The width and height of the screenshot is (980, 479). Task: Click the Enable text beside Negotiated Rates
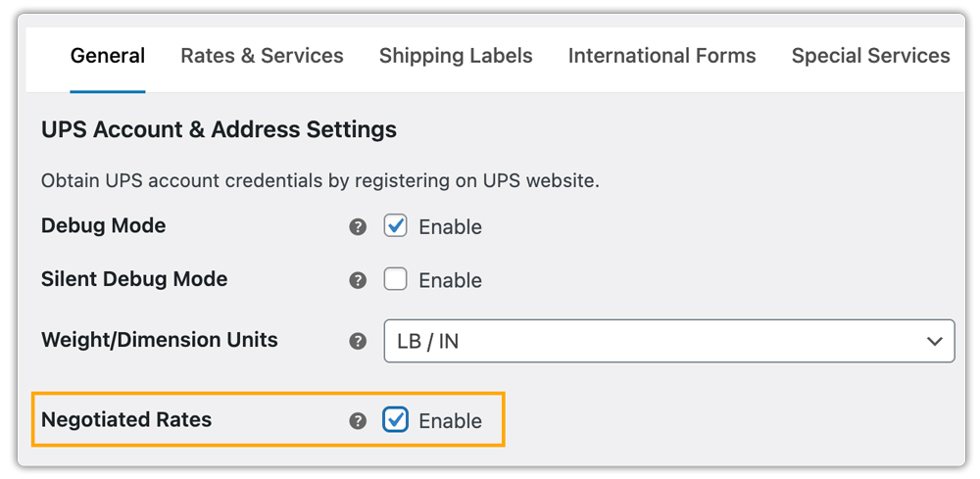click(450, 421)
